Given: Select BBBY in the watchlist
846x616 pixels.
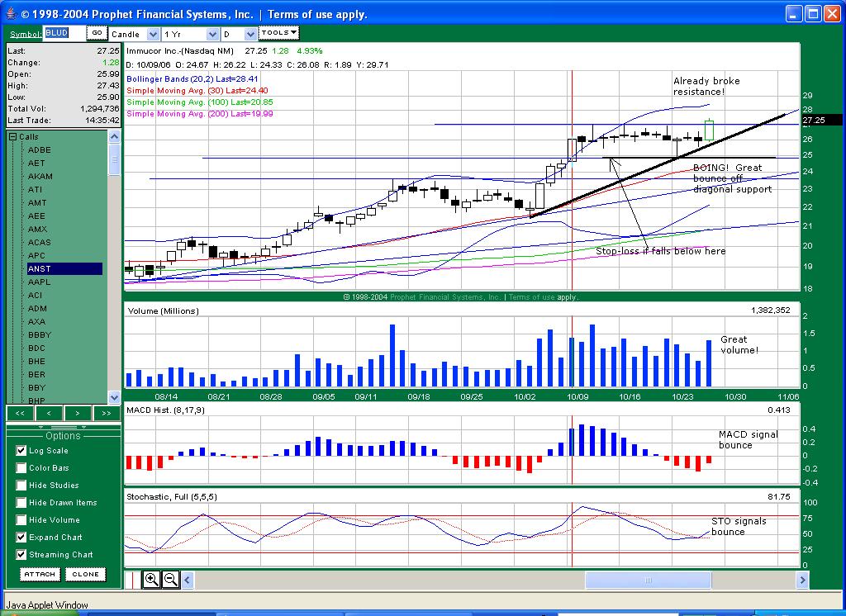Looking at the screenshot, I should [40, 335].
